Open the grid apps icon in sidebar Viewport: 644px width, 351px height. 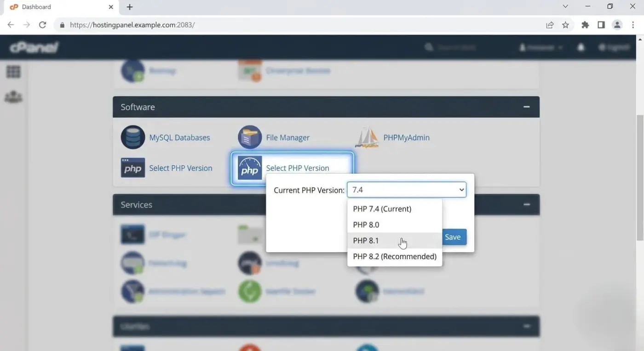[13, 72]
